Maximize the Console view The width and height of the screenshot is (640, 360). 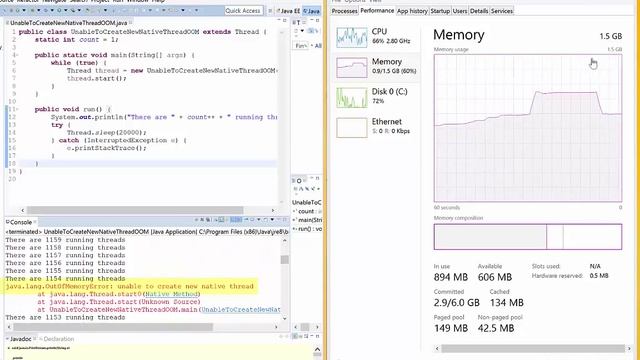tap(285, 220)
